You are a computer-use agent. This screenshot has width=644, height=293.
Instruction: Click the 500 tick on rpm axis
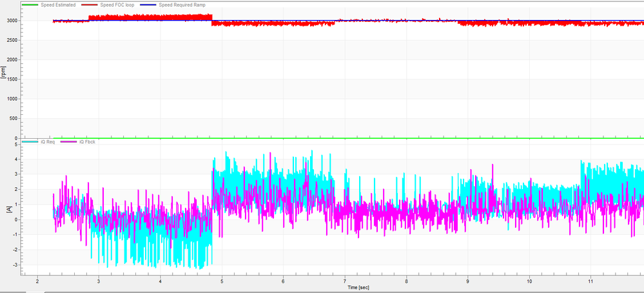coord(15,119)
